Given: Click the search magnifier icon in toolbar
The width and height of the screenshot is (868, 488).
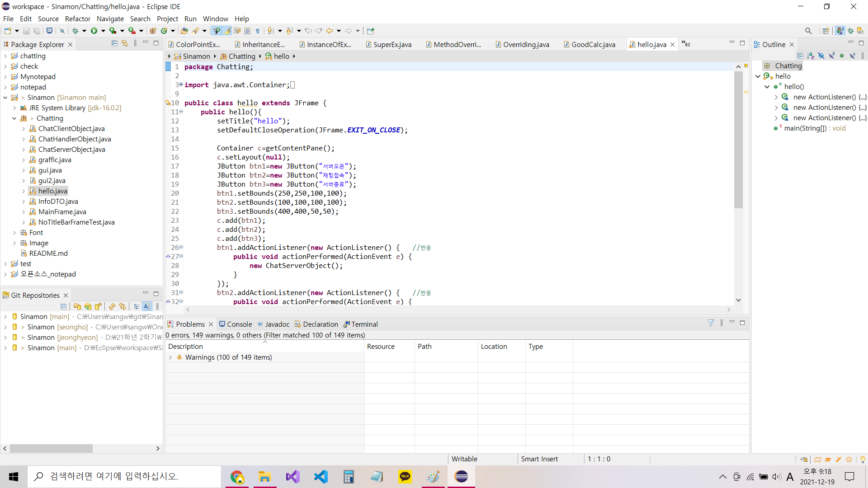Looking at the screenshot, I should [808, 31].
